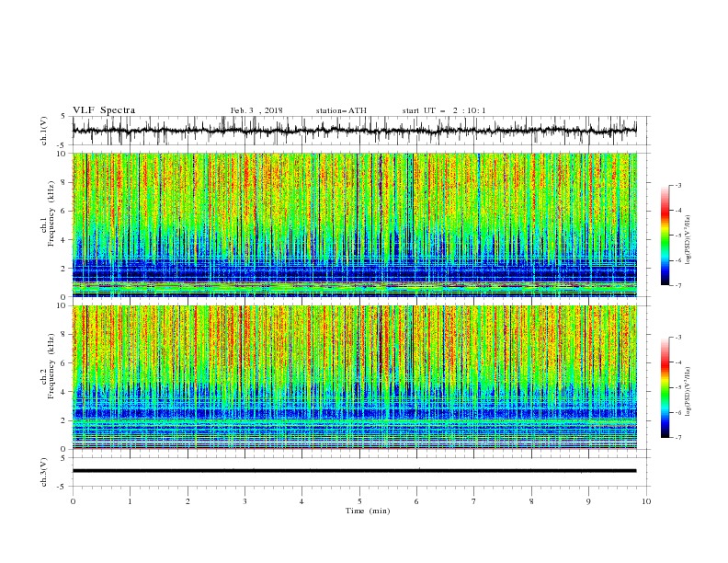Click the ch.2 PSD color scale bar
This screenshot has height=563, width=728.
[x=665, y=387]
